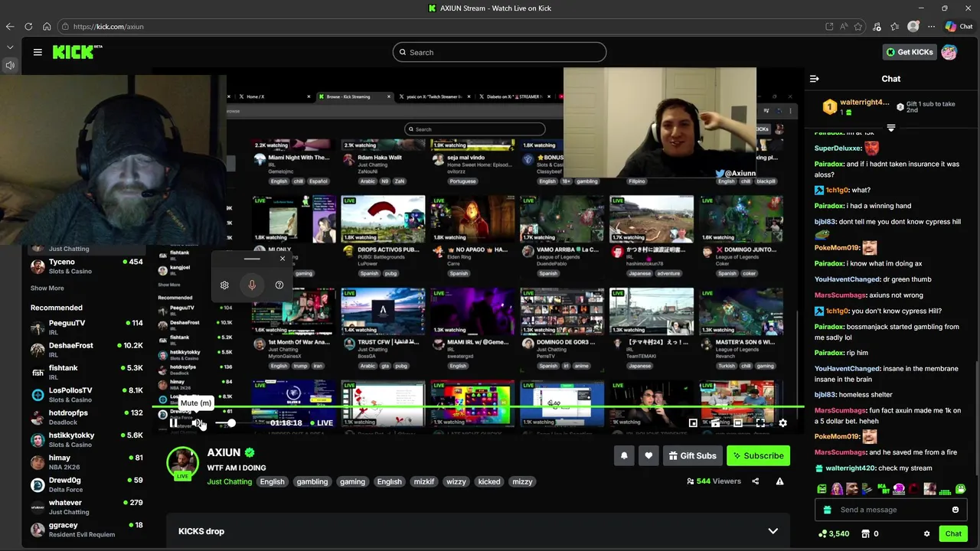Open the Kick hamburger menu
980x551 pixels.
[x=38, y=52]
